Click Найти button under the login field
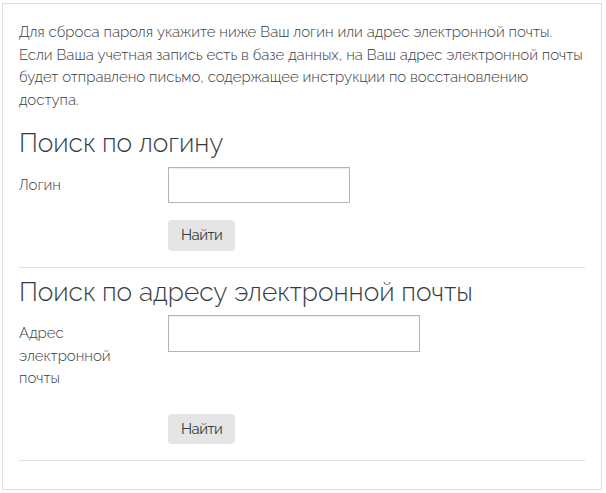The width and height of the screenshot is (606, 493). tap(201, 235)
